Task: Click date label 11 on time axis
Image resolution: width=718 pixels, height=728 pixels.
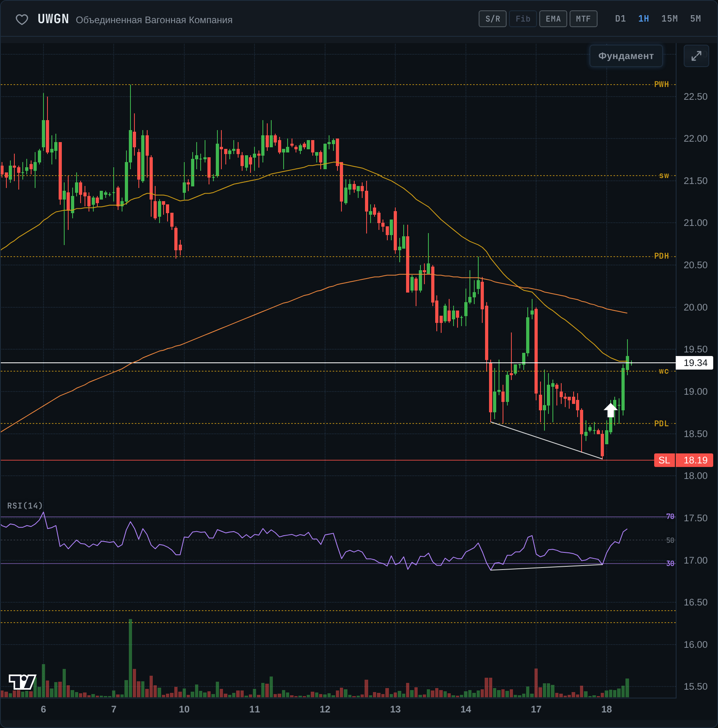Action: tap(254, 709)
